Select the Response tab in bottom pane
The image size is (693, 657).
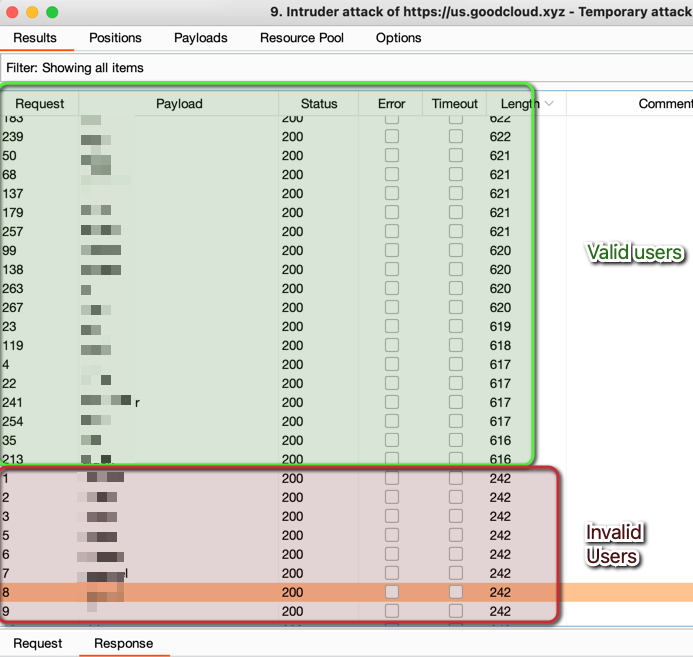pos(124,643)
